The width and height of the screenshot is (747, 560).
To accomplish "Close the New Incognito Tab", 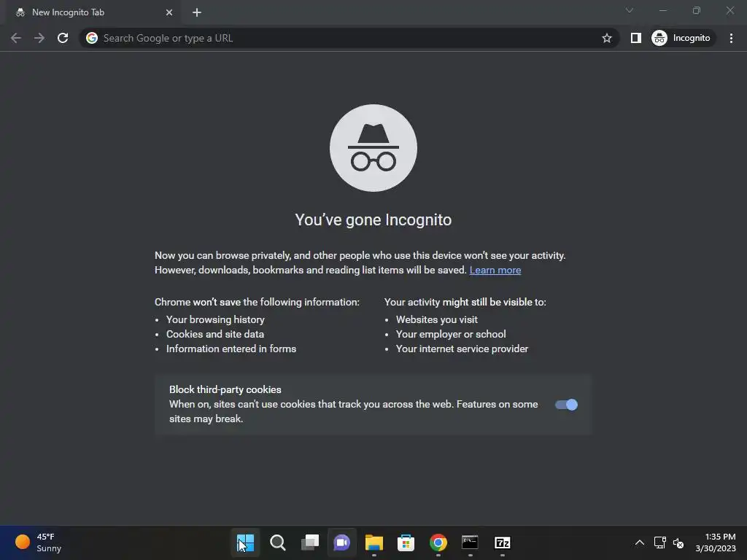I will (x=169, y=12).
